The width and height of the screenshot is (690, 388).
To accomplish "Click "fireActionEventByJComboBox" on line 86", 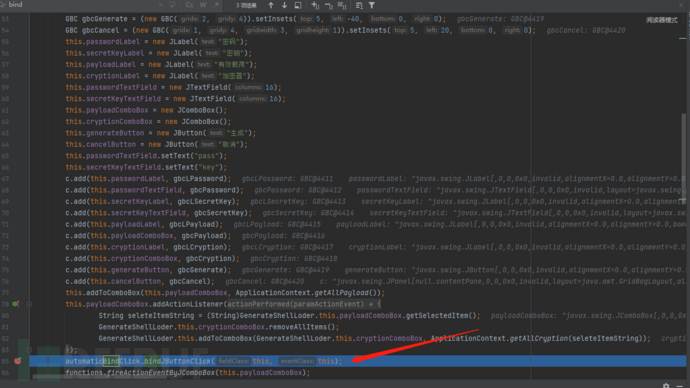I will (161, 373).
